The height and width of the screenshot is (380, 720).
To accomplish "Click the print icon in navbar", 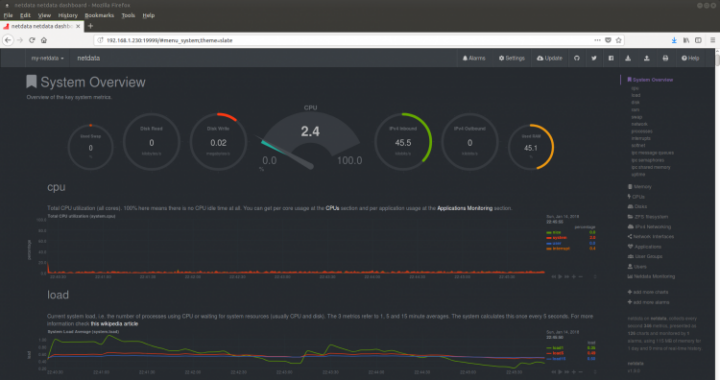I will tap(665, 58).
